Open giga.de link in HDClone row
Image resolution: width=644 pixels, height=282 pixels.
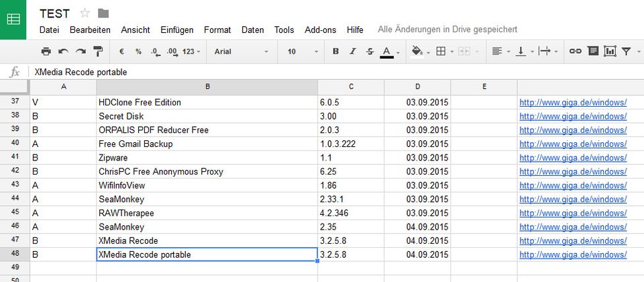(x=573, y=102)
